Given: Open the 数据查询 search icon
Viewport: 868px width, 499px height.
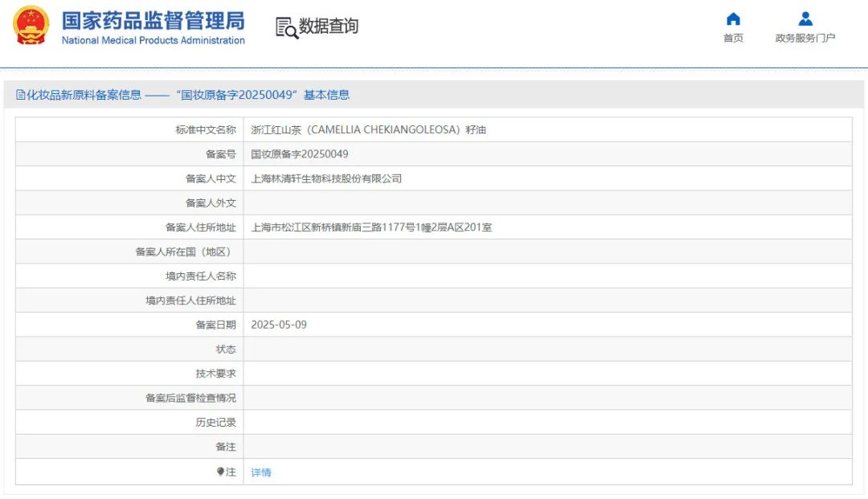Looking at the screenshot, I should point(287,27).
